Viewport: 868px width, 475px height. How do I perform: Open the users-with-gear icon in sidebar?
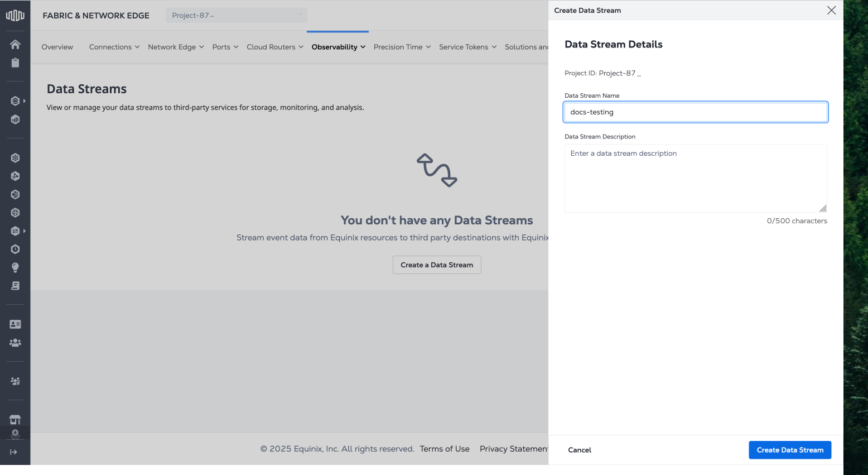(x=15, y=381)
